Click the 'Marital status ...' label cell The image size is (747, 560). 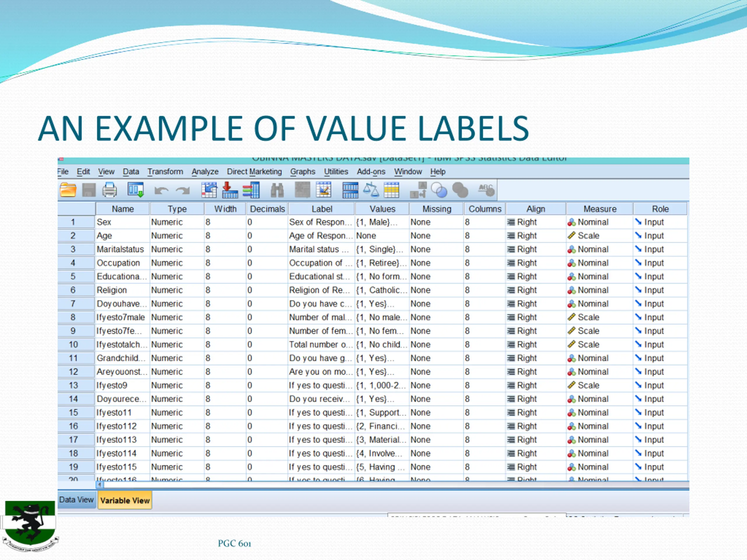(x=321, y=249)
